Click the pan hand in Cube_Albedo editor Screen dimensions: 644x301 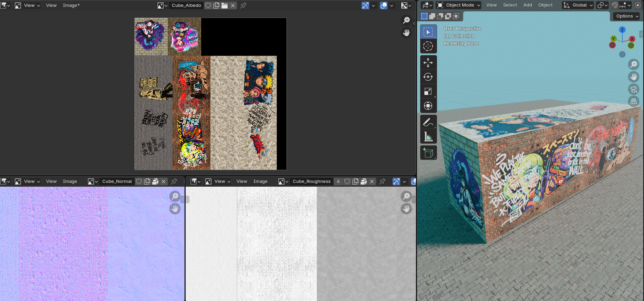(407, 33)
